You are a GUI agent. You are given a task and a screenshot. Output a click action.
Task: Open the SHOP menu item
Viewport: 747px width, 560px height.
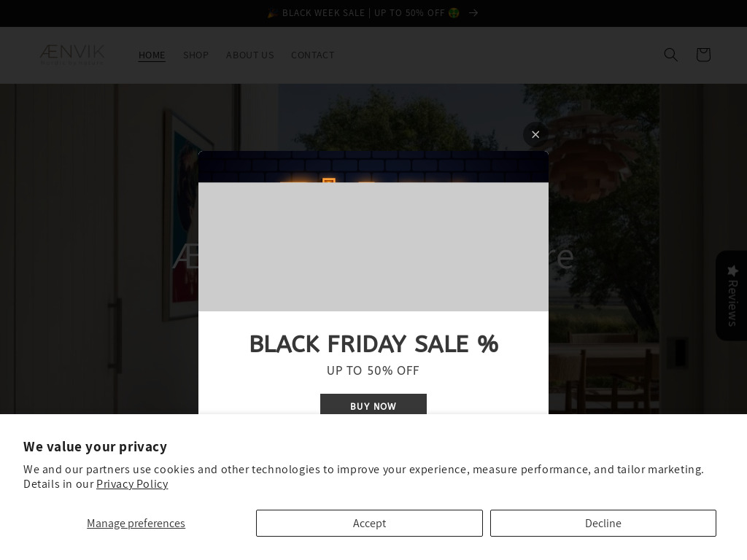click(x=196, y=55)
